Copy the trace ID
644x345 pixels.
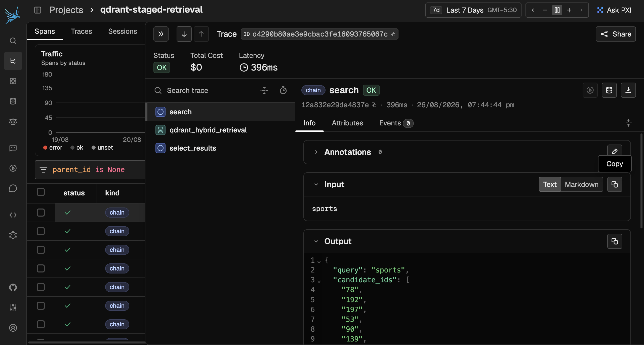(x=393, y=34)
